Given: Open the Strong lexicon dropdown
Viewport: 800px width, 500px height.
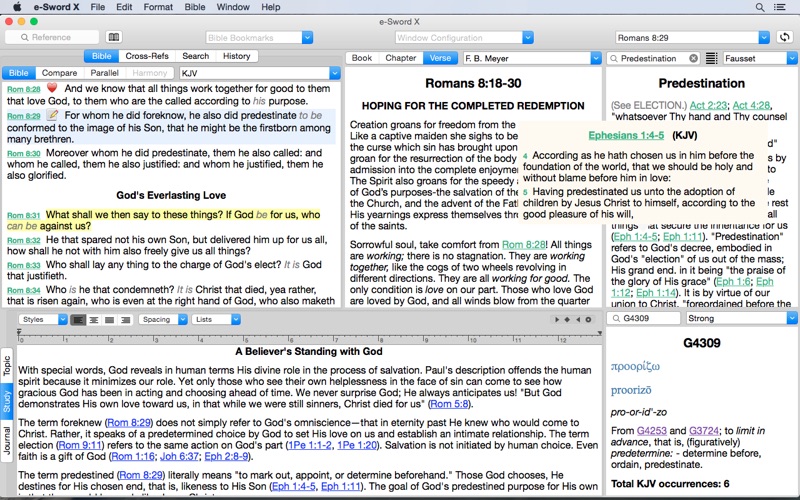Looking at the screenshot, I should coord(792,318).
